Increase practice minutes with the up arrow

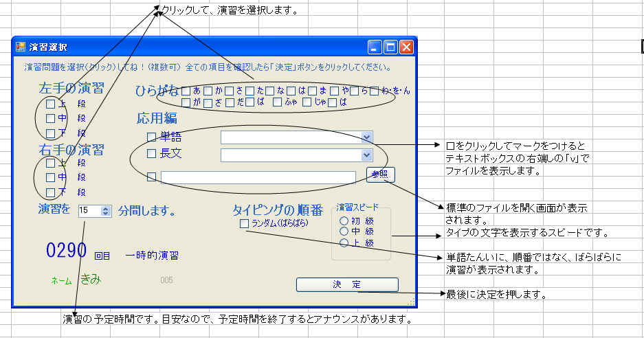pyautogui.click(x=105, y=208)
